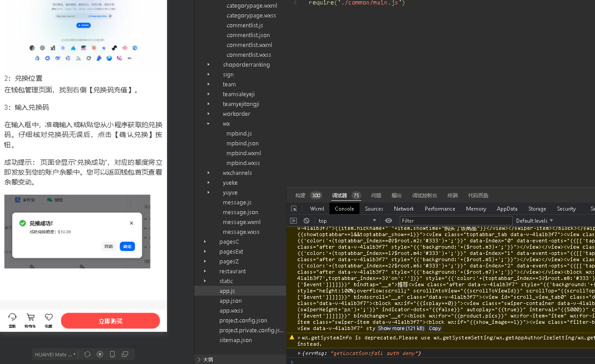
Task: Click the simulator refresh/rotate icon
Action: [87, 354]
